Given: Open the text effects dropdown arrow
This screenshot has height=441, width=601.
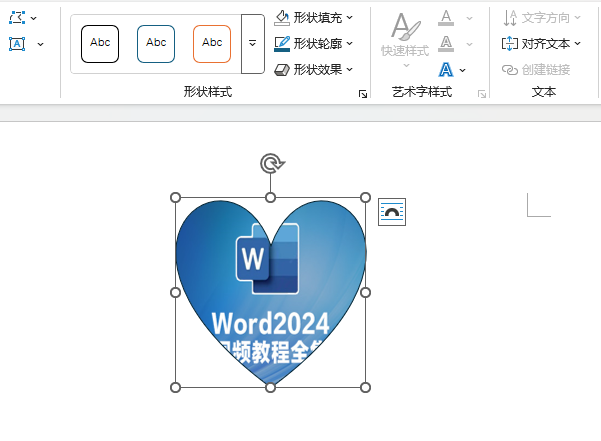Looking at the screenshot, I should [463, 70].
